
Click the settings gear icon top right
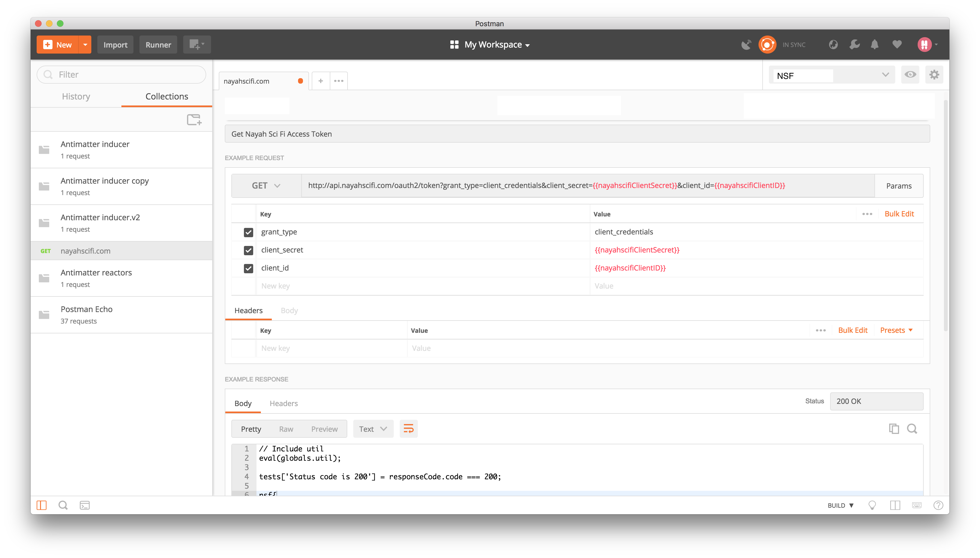tap(934, 74)
